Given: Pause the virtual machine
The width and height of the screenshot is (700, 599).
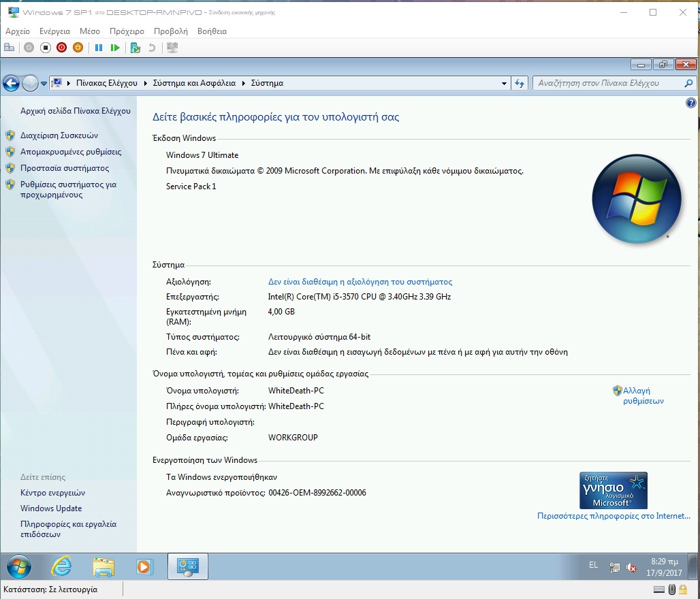Looking at the screenshot, I should pyautogui.click(x=99, y=48).
